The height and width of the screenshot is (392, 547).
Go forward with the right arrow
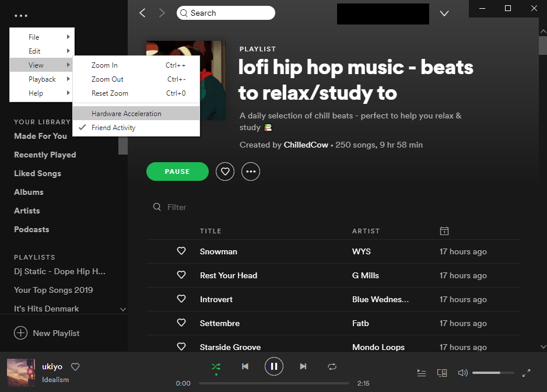[162, 13]
